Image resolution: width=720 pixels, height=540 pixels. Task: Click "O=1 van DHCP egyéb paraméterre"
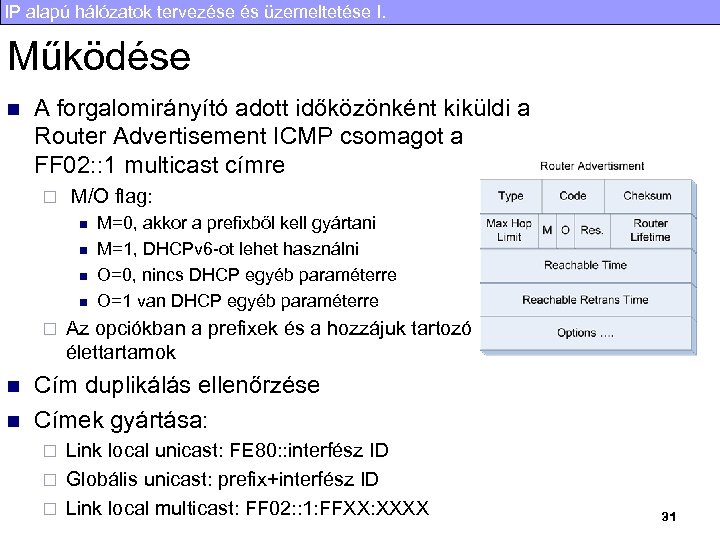tap(238, 301)
